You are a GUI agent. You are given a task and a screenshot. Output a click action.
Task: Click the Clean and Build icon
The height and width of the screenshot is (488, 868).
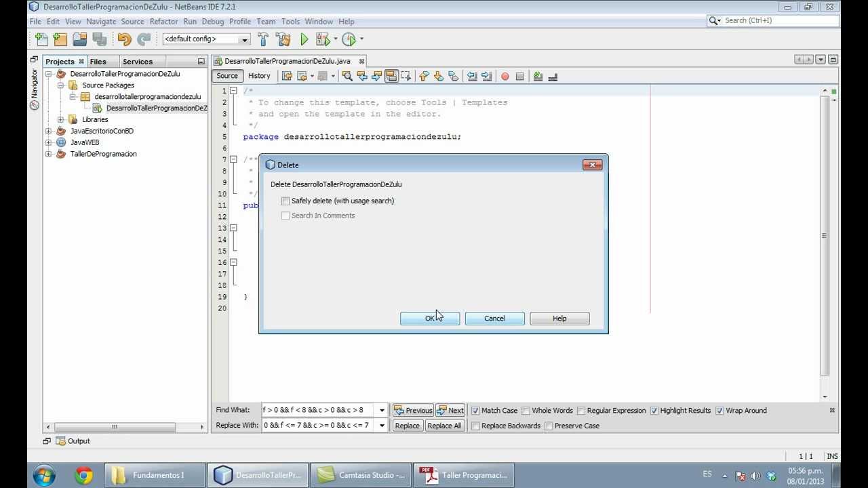[x=283, y=39]
